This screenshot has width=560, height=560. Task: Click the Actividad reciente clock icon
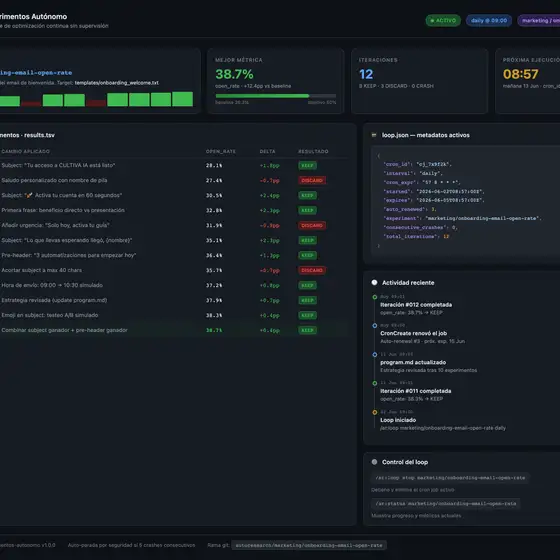pyautogui.click(x=374, y=282)
